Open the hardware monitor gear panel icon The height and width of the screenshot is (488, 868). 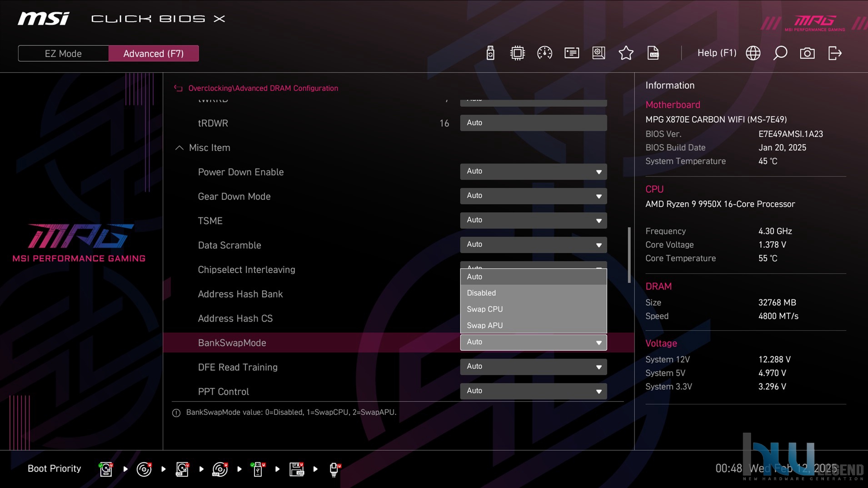coord(599,53)
